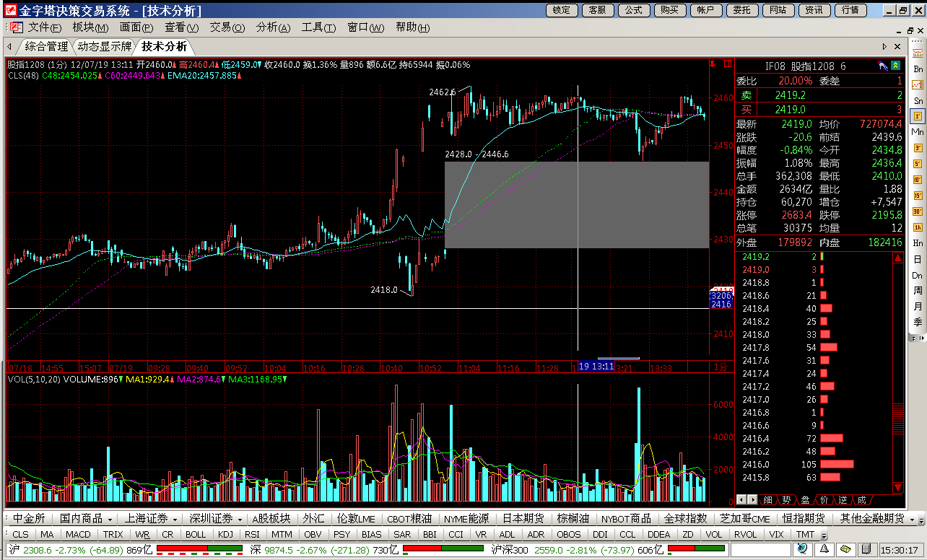Choose the Sn period button in sidebar
The width and height of the screenshot is (927, 560).
point(918,100)
